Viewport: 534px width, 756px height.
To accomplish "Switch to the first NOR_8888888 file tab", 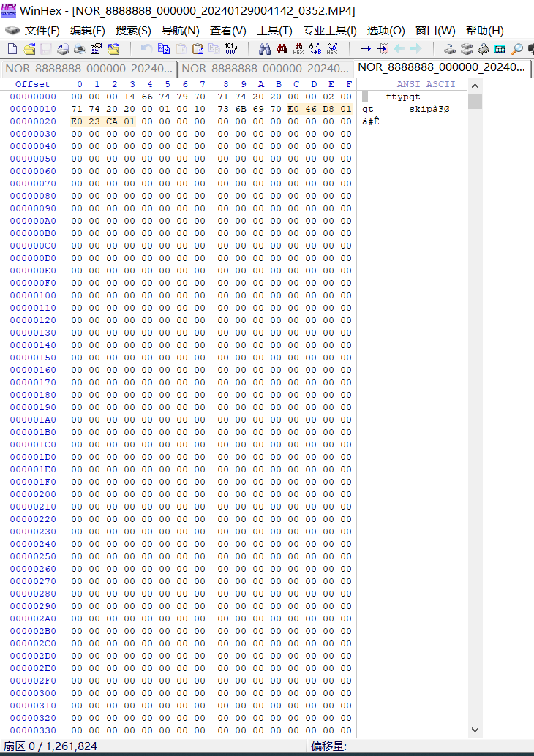I will (89, 69).
